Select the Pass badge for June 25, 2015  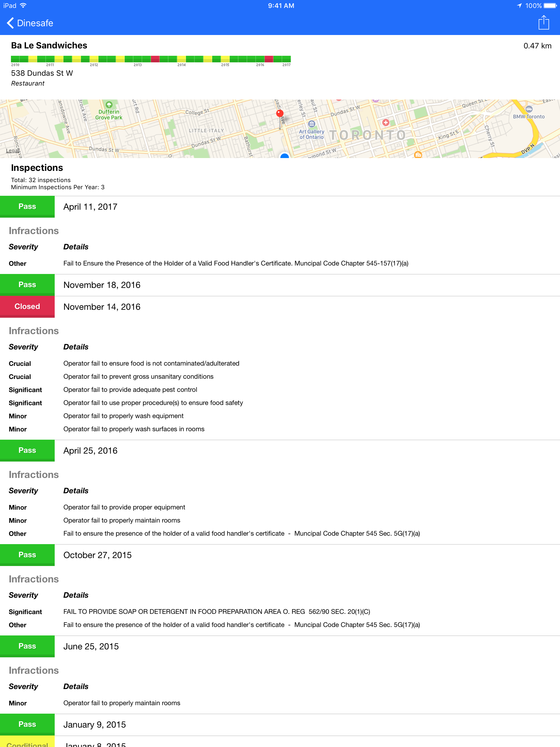point(27,646)
